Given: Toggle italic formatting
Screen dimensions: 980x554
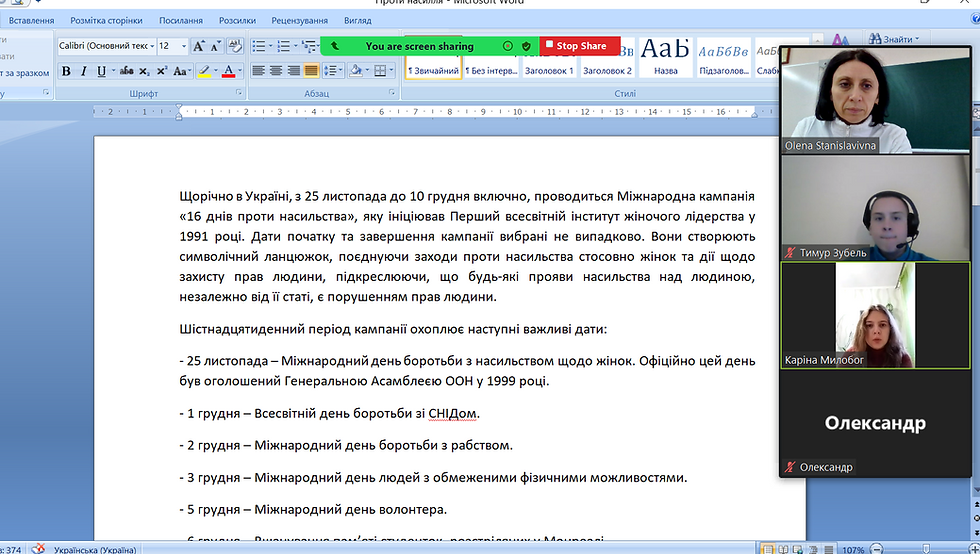Looking at the screenshot, I should coord(84,71).
